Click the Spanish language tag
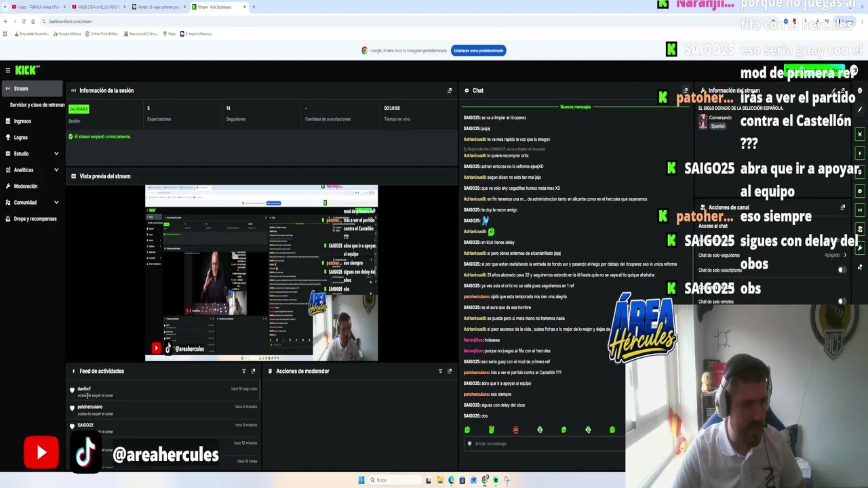The image size is (868, 488). (x=717, y=126)
